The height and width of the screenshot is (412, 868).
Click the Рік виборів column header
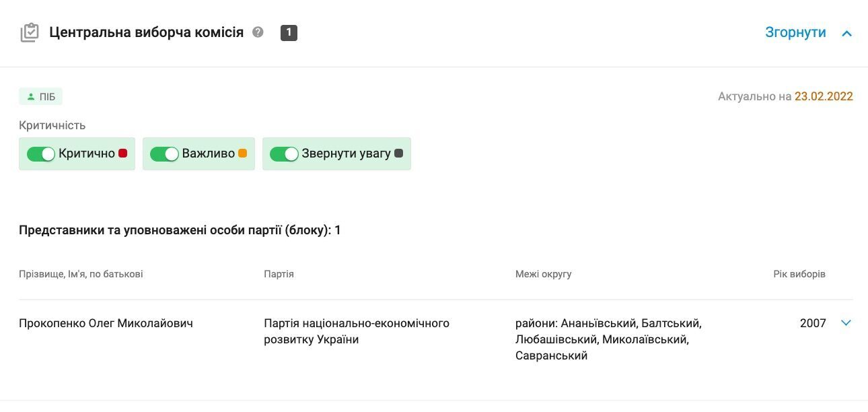pyautogui.click(x=799, y=274)
